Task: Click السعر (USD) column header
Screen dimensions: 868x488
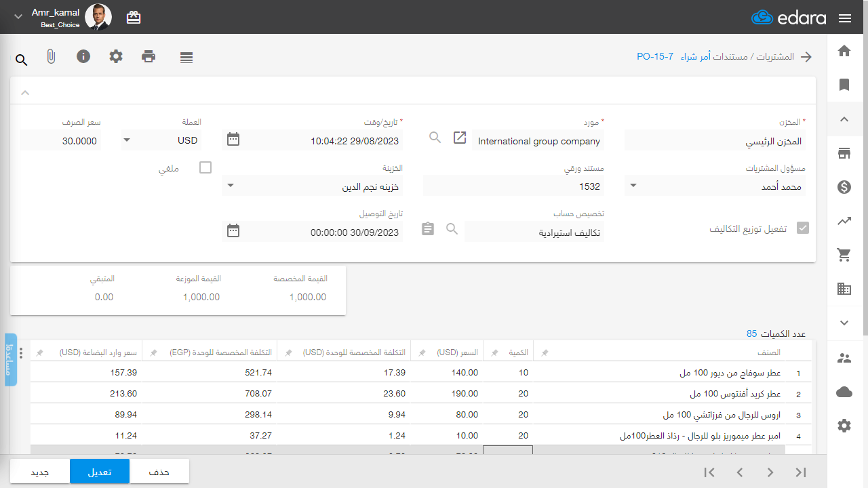Action: tap(458, 352)
